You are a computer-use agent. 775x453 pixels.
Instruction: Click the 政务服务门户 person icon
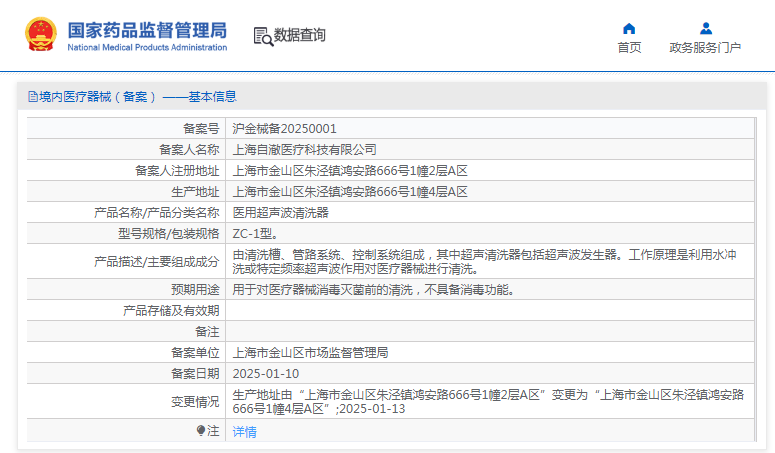[x=706, y=28]
